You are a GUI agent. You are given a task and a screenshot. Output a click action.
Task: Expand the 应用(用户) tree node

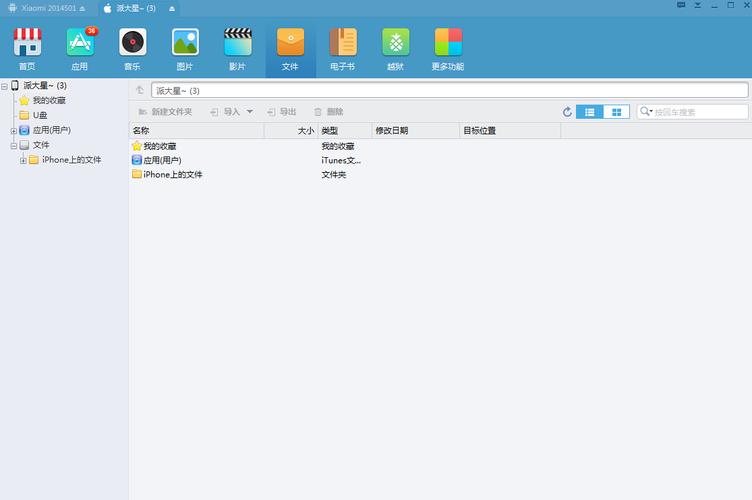pos(14,130)
